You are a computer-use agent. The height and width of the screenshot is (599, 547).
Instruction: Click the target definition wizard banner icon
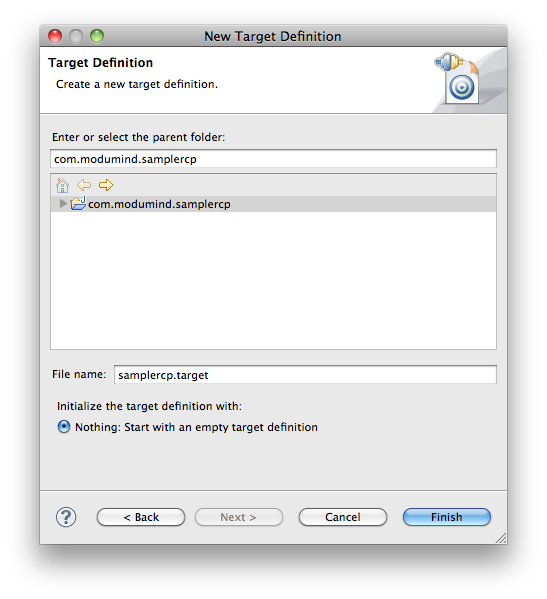tap(458, 78)
